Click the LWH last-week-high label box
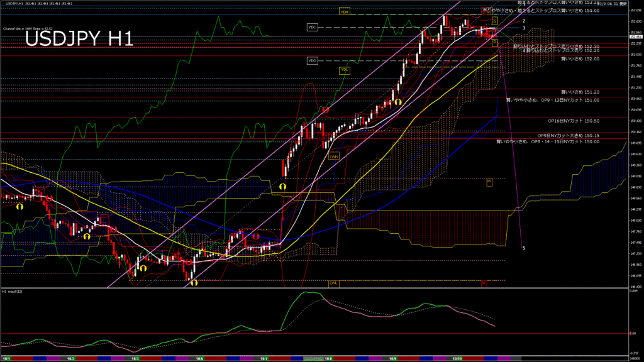Viewport: 644px width, 362px height. pos(333,156)
